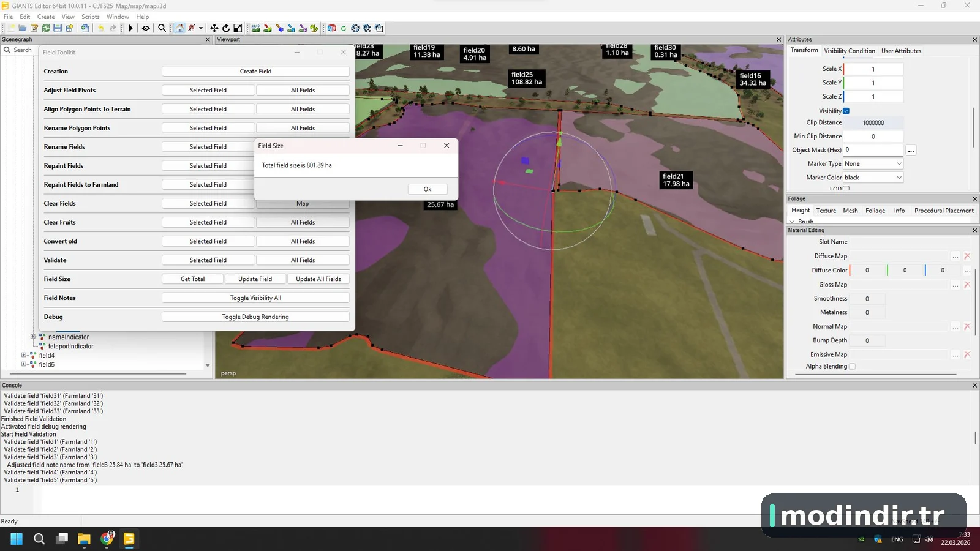Click the Smoothness value field
Viewport: 980px width, 551px height.
click(867, 299)
